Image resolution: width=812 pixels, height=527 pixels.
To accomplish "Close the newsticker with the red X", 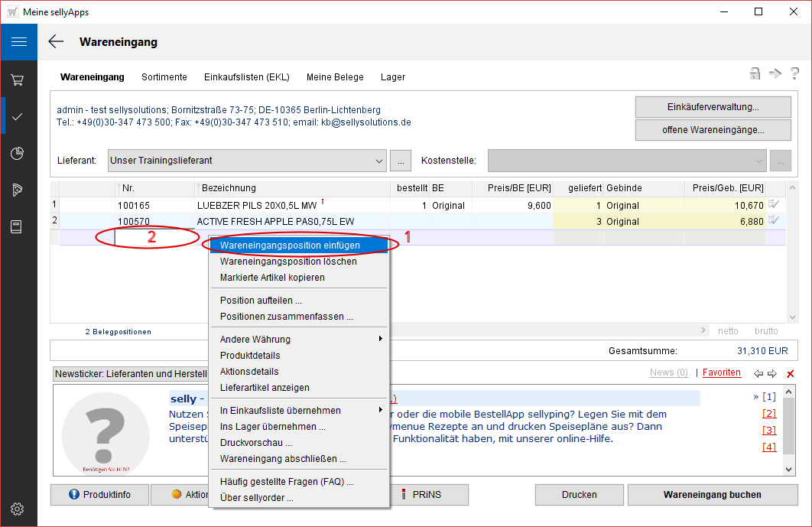I will (791, 373).
